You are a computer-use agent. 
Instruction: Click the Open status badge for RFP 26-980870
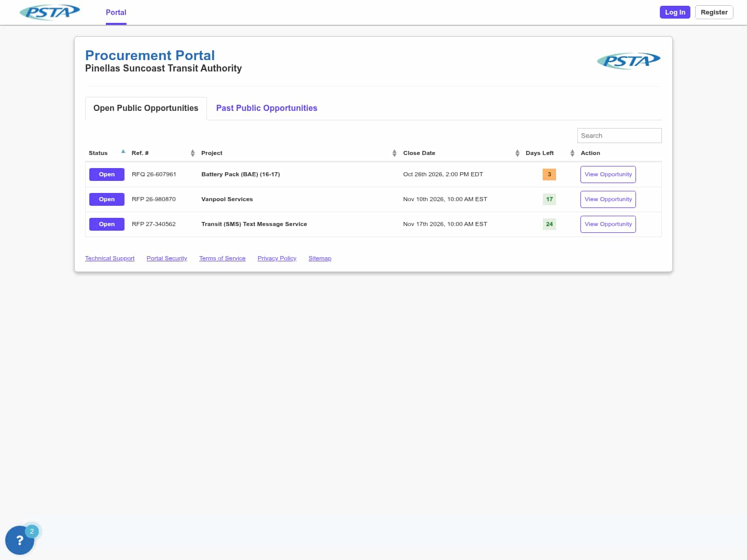coord(107,199)
